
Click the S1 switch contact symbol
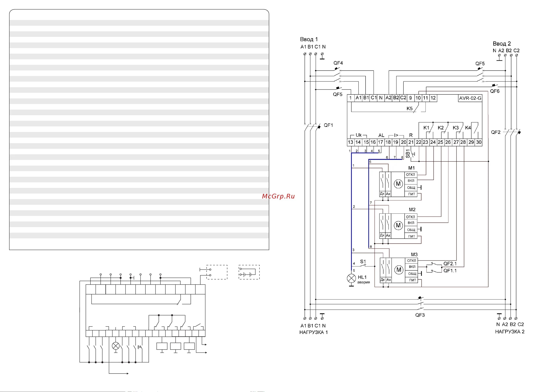click(x=363, y=266)
